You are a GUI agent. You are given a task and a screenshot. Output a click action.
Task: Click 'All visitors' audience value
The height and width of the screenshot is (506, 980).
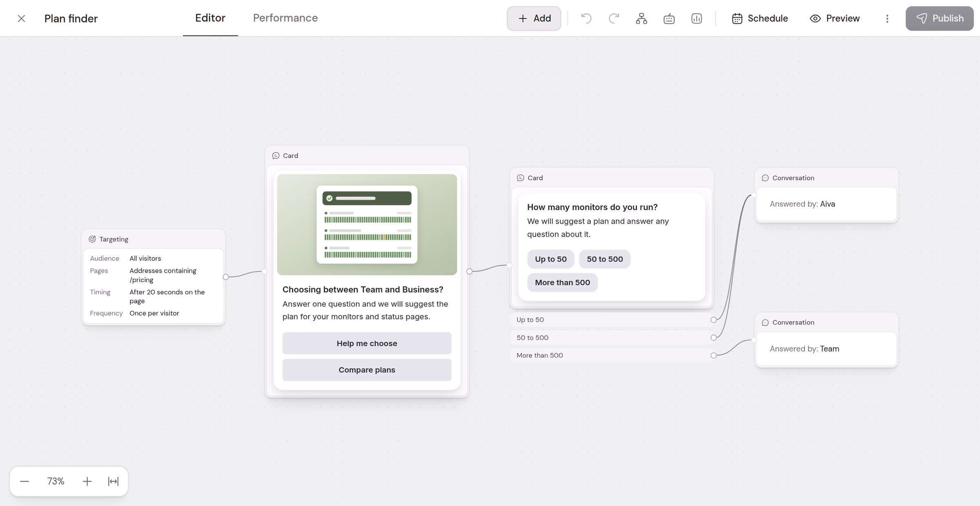click(145, 258)
